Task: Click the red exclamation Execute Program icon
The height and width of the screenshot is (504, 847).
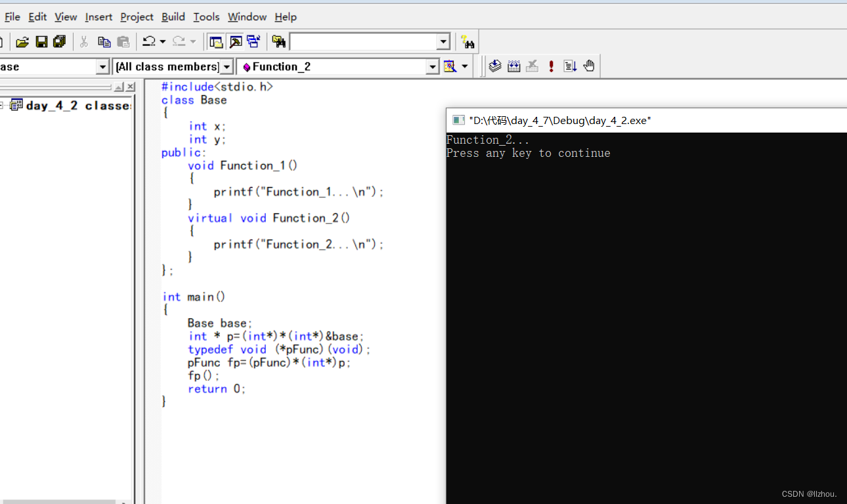Action: (552, 66)
